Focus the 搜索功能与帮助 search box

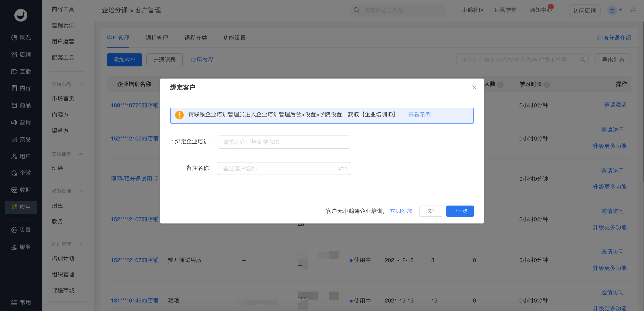(397, 11)
